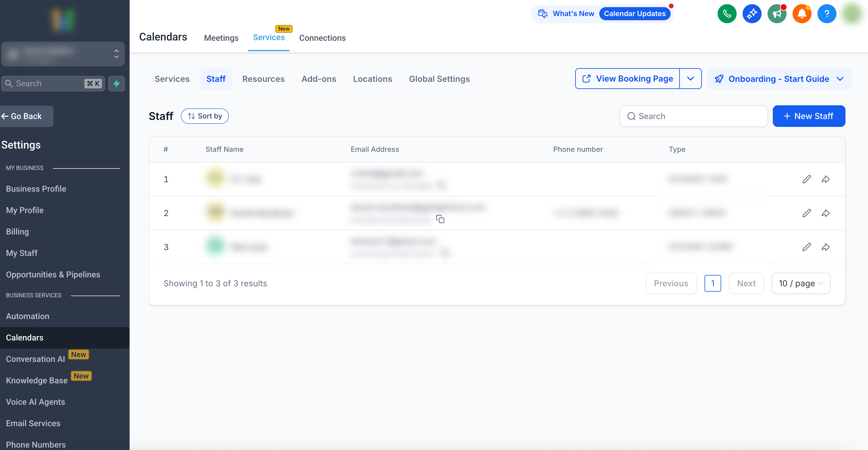
Task: Open the Meetings tab in Calendars
Action: [221, 38]
